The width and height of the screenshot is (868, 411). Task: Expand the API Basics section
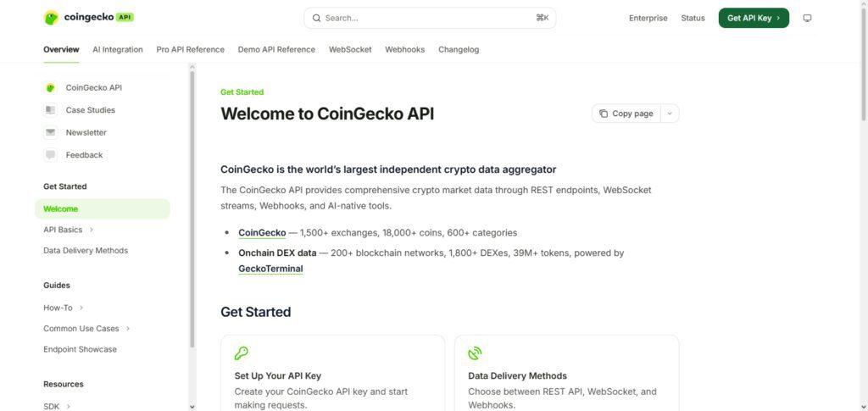click(x=92, y=230)
